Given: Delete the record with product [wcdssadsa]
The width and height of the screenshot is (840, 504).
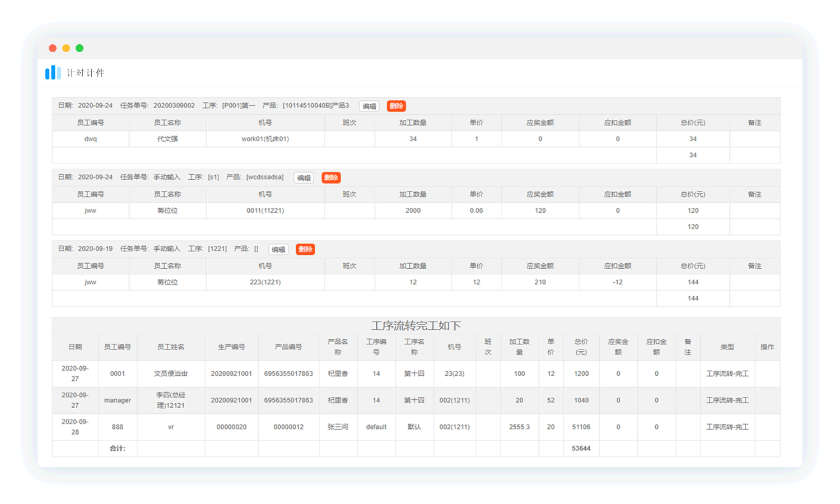Looking at the screenshot, I should [x=331, y=178].
